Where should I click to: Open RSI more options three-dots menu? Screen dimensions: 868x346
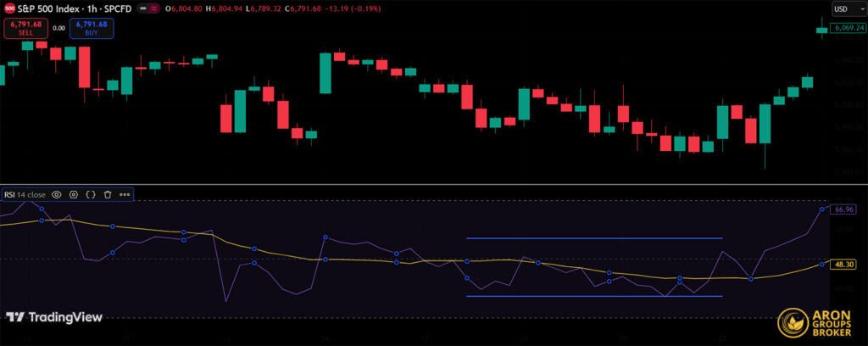(x=125, y=194)
